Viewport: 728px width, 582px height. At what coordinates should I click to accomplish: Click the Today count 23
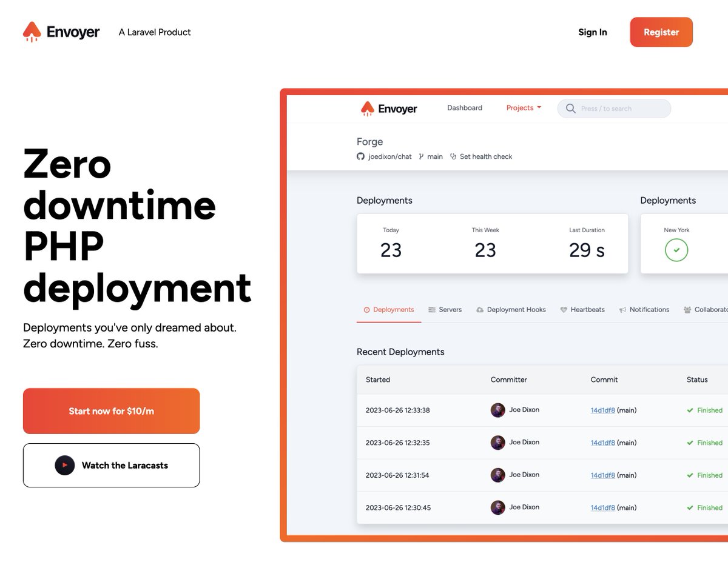(391, 250)
